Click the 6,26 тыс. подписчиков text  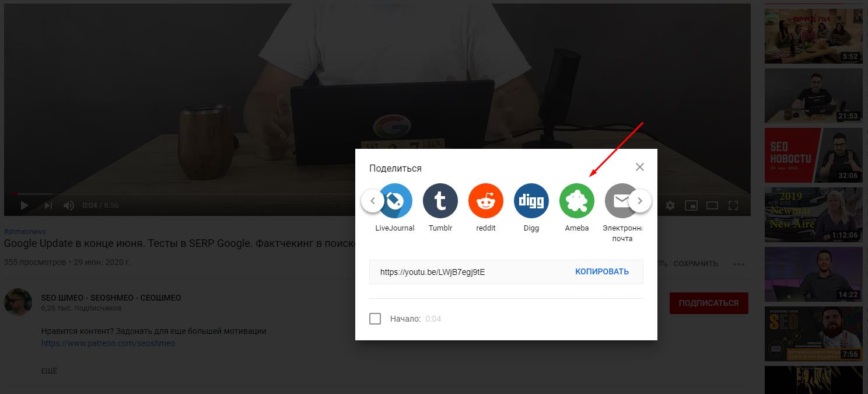point(81,308)
